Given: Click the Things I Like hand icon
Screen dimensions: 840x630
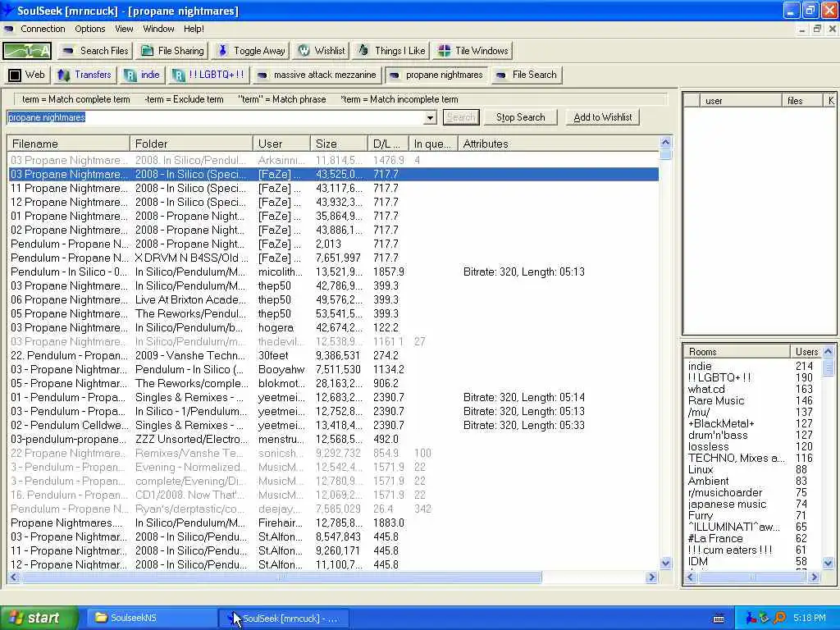Looking at the screenshot, I should [x=363, y=50].
